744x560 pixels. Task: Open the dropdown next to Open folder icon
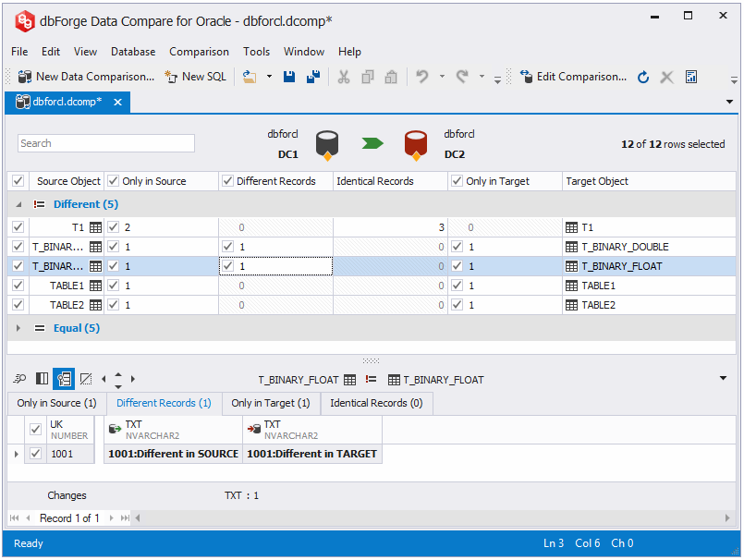(269, 77)
